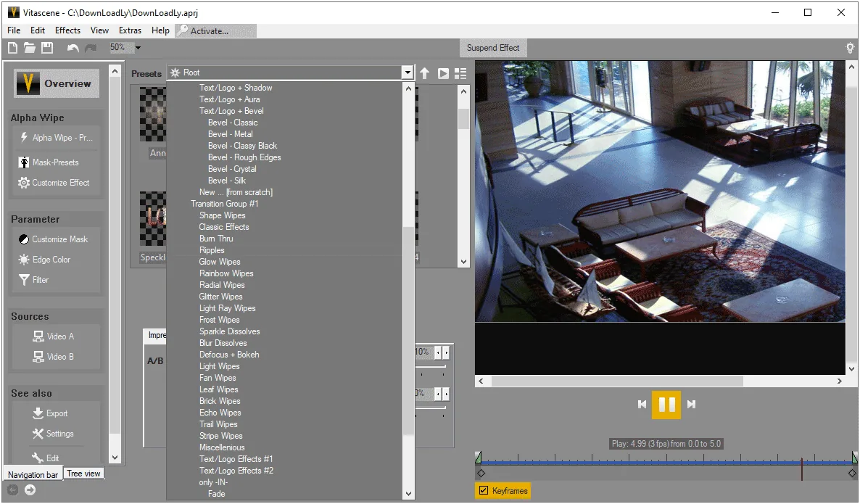
Task: Open the Effects menu
Action: tap(67, 30)
